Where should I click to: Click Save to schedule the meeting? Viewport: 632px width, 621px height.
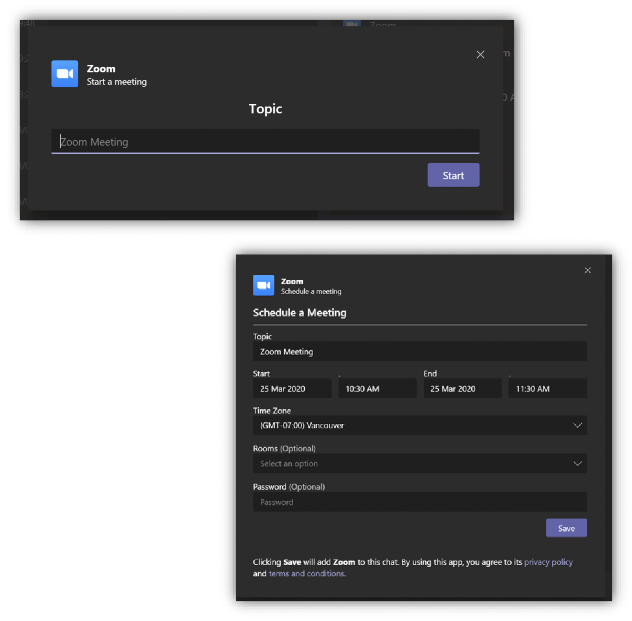tap(566, 528)
